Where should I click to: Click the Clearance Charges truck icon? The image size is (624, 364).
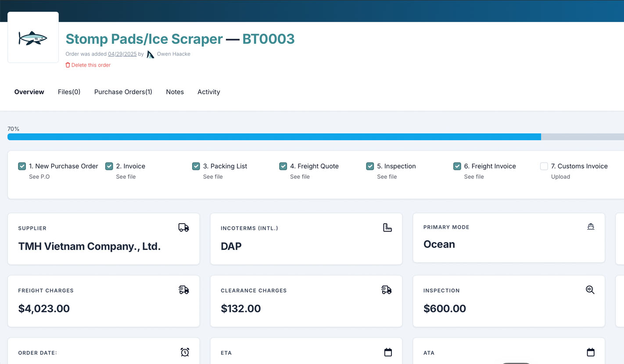(386, 290)
